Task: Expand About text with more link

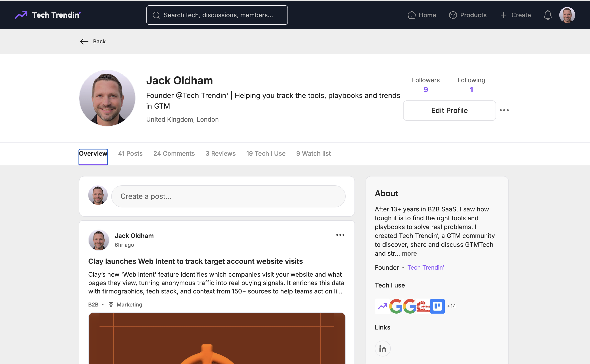Action: pos(409,253)
